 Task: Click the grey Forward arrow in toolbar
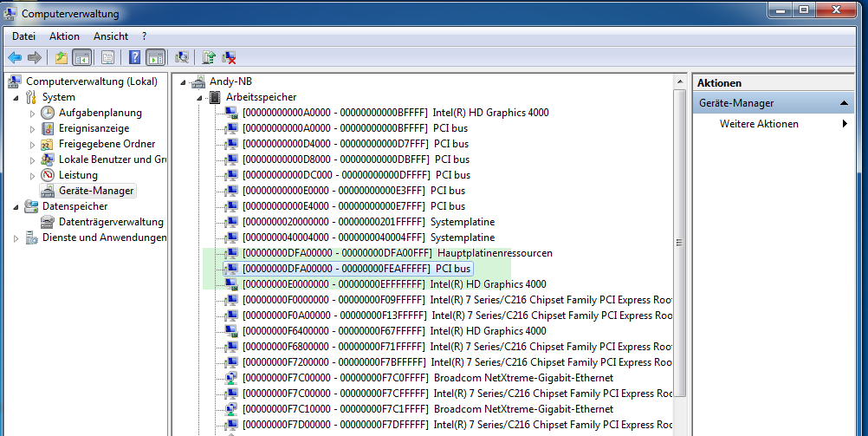35,57
